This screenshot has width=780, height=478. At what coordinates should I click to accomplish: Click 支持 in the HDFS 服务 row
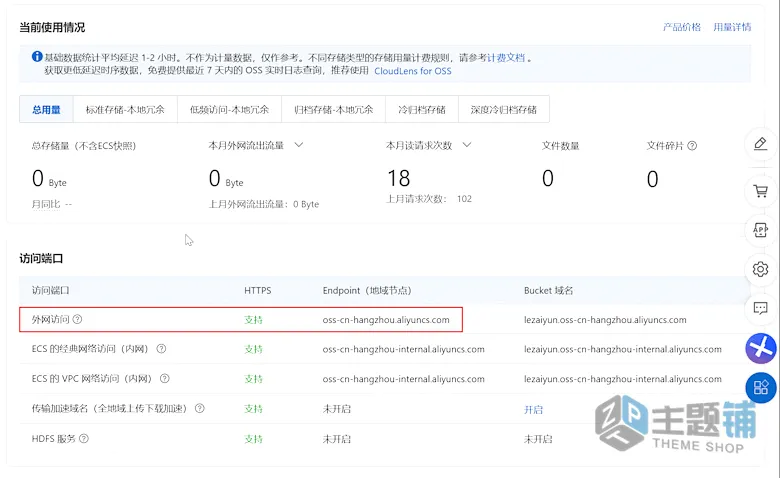coord(253,439)
